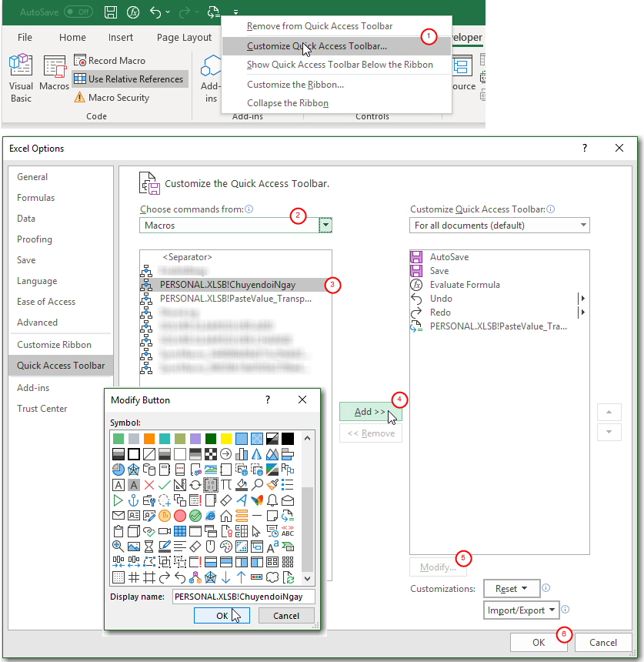Select the bell symbol icon

pyautogui.click(x=272, y=500)
